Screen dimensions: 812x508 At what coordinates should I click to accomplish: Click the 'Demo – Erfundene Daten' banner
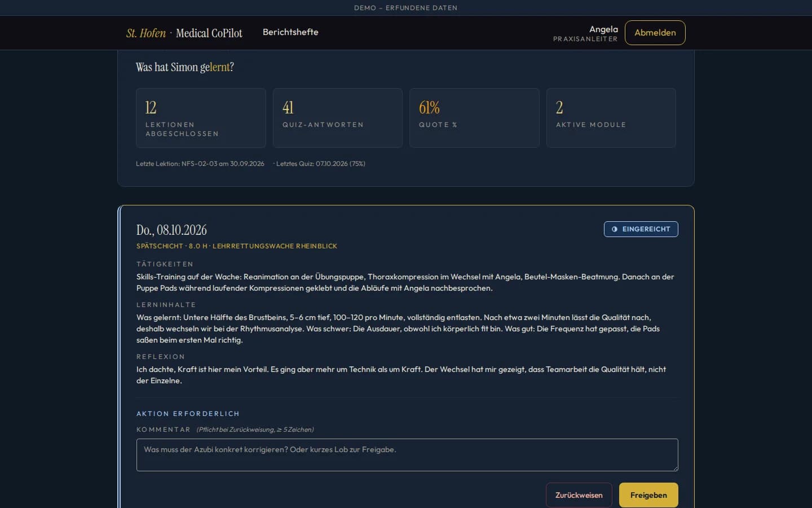(405, 8)
